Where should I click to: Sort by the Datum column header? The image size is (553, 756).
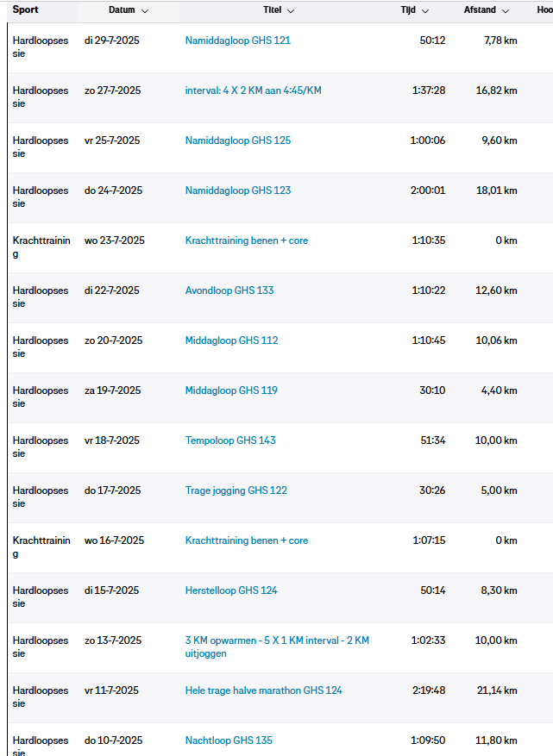(122, 10)
